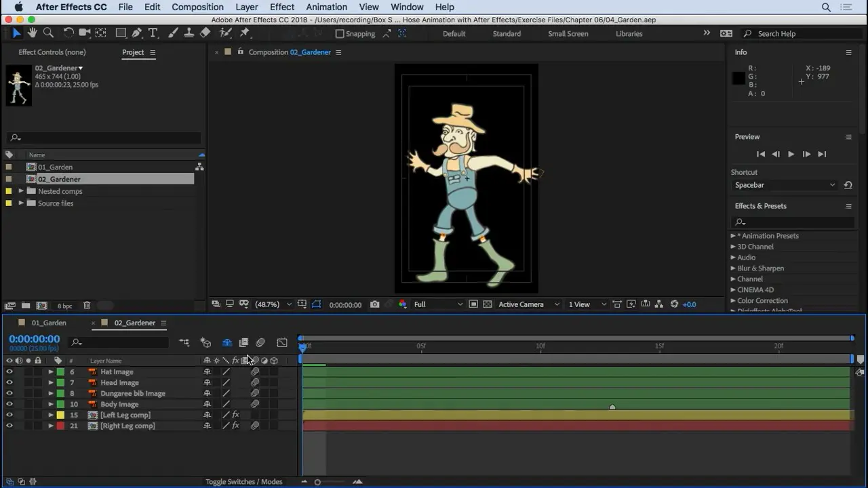Expand the Source files folder

pyautogui.click(x=21, y=203)
